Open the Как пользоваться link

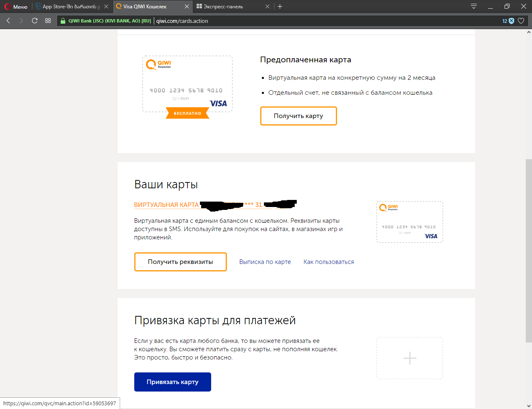(x=329, y=262)
